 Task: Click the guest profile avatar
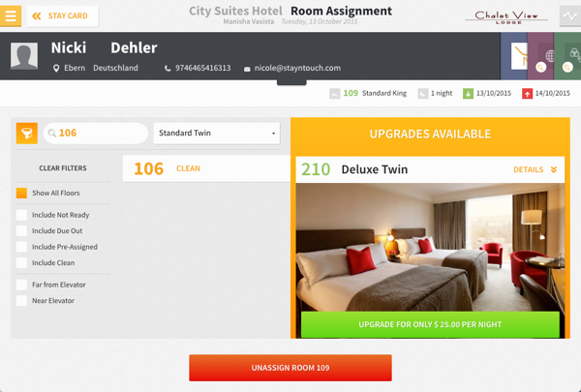click(24, 55)
